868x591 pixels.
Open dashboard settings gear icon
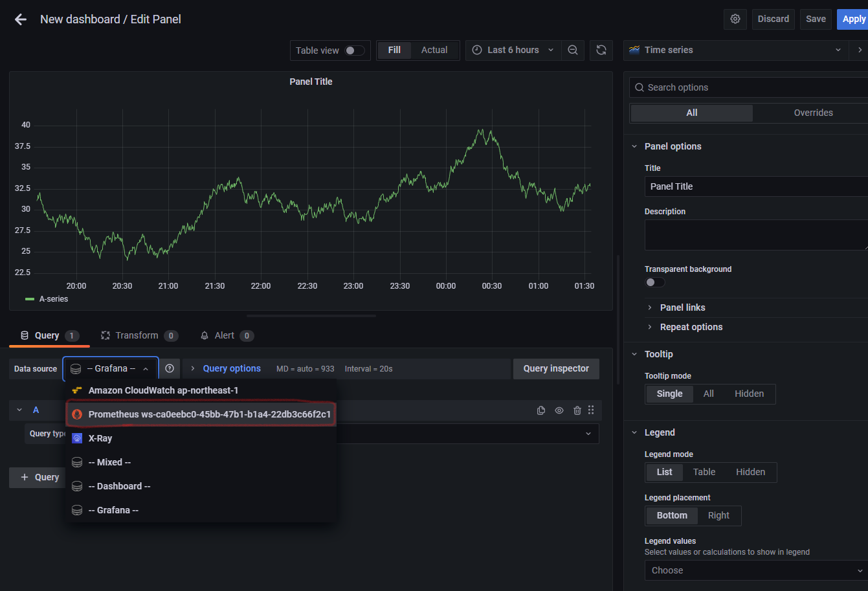tap(735, 19)
